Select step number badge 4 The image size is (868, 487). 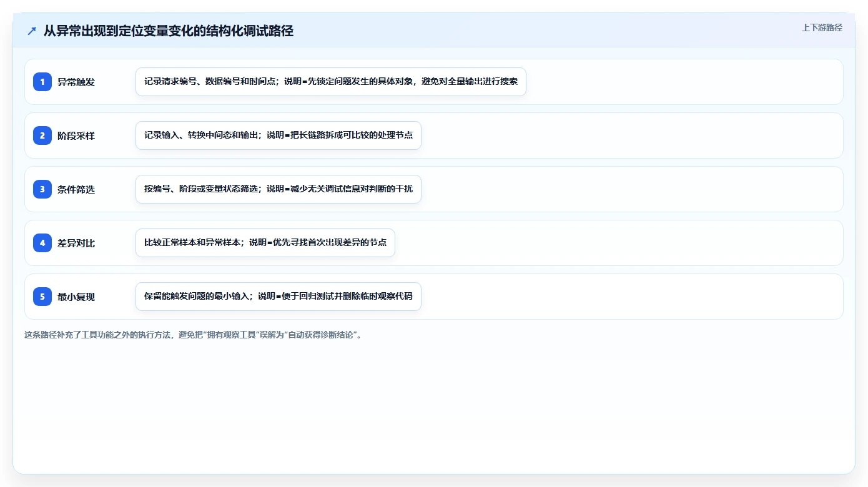[42, 243]
